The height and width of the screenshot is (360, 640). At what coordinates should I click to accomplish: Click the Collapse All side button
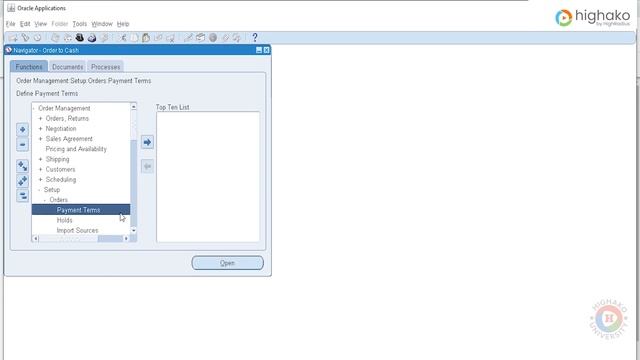pos(22,196)
